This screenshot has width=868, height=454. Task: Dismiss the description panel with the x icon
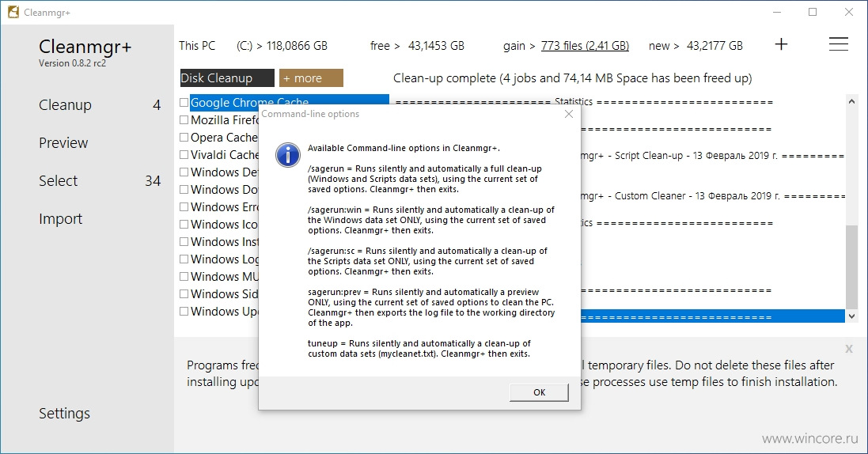coord(849,349)
